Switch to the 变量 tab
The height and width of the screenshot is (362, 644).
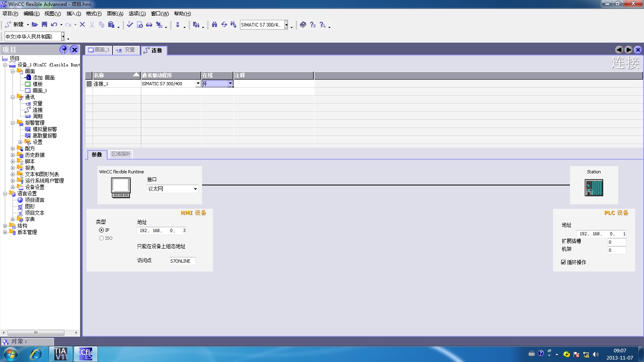coord(126,50)
